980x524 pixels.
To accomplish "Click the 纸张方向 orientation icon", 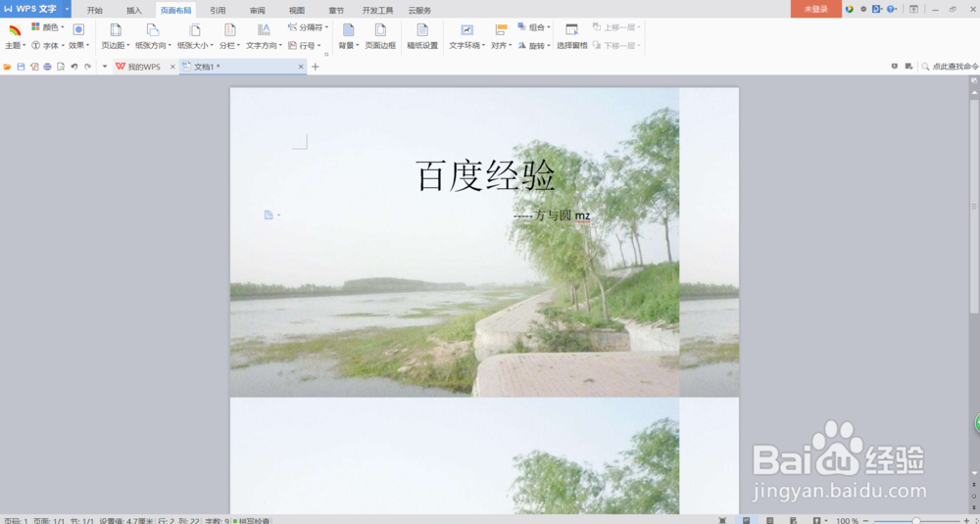I will pyautogui.click(x=153, y=29).
